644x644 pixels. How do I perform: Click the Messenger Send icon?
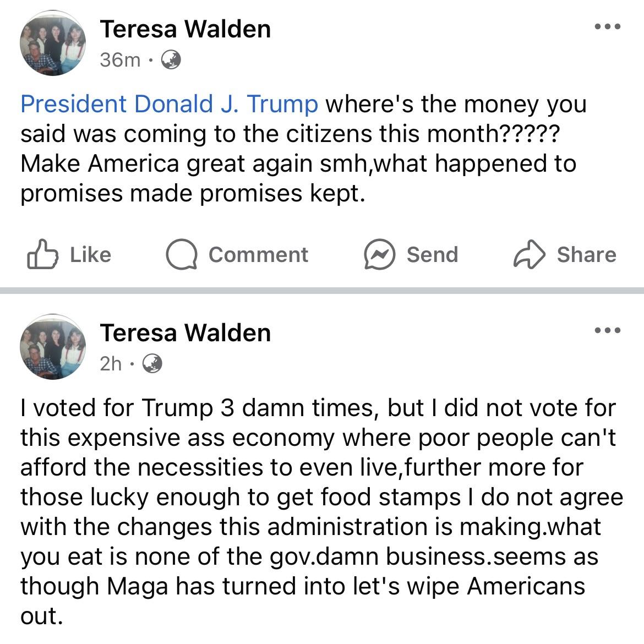(x=379, y=254)
